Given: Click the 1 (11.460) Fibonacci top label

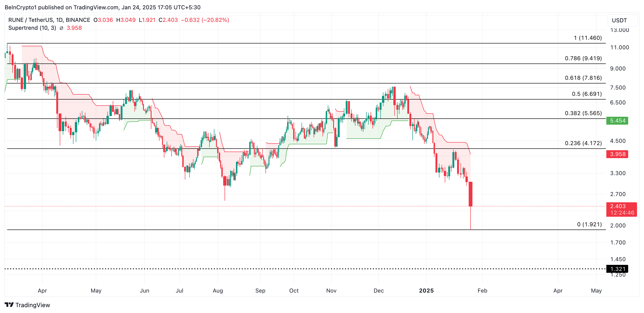Looking at the screenshot, I should (588, 38).
